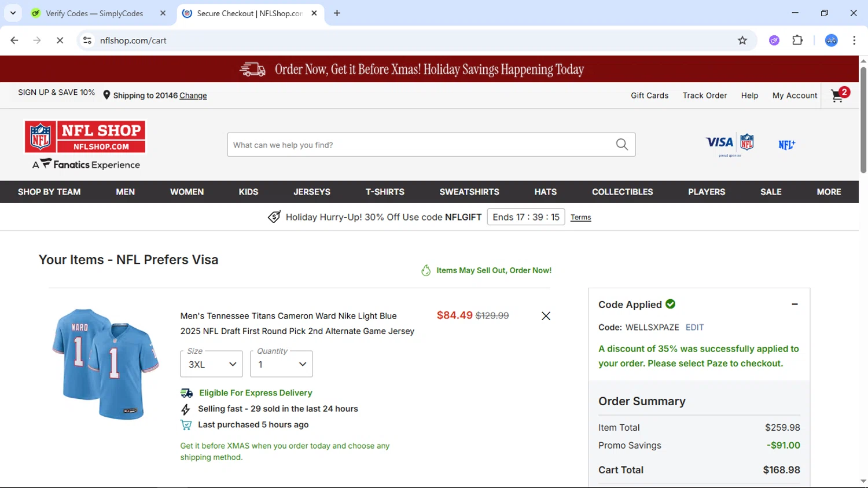Screen dimensions: 868x488
Task: Open the Cameron Ward jersey title
Action: click(x=297, y=324)
